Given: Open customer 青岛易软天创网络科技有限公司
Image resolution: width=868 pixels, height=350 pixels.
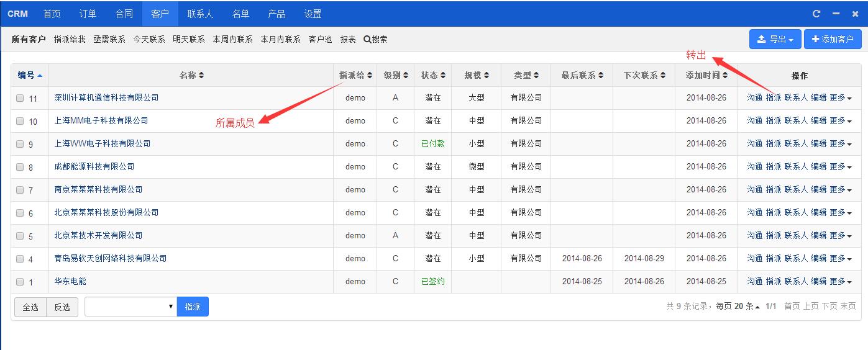Looking at the screenshot, I should pos(111,258).
